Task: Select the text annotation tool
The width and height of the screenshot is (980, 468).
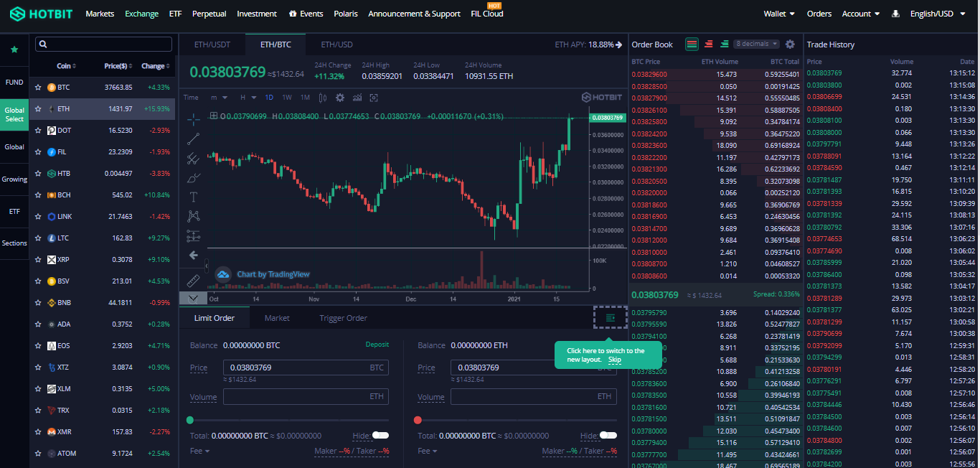Action: [193, 197]
